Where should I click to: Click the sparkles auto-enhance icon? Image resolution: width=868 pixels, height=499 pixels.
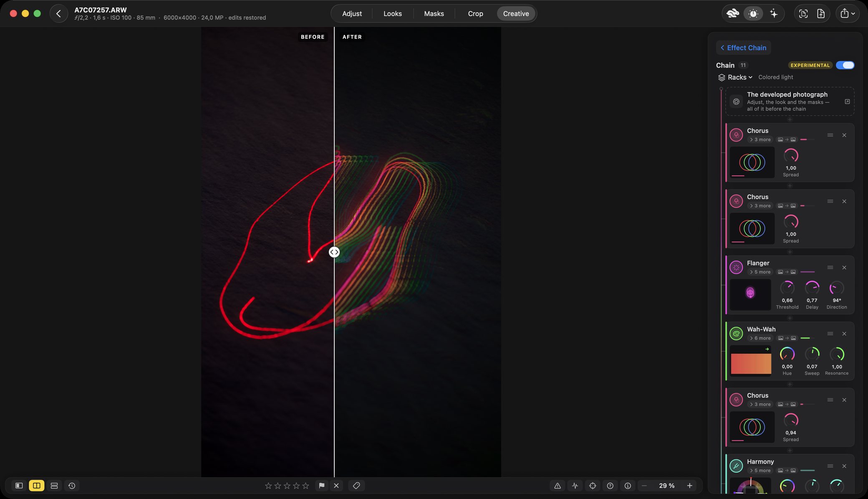[x=774, y=14]
